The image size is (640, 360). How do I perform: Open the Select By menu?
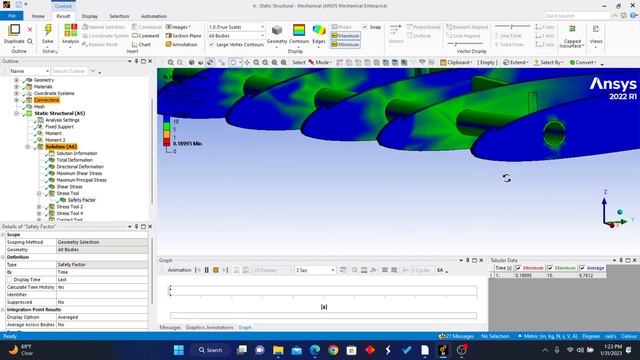tap(549, 62)
